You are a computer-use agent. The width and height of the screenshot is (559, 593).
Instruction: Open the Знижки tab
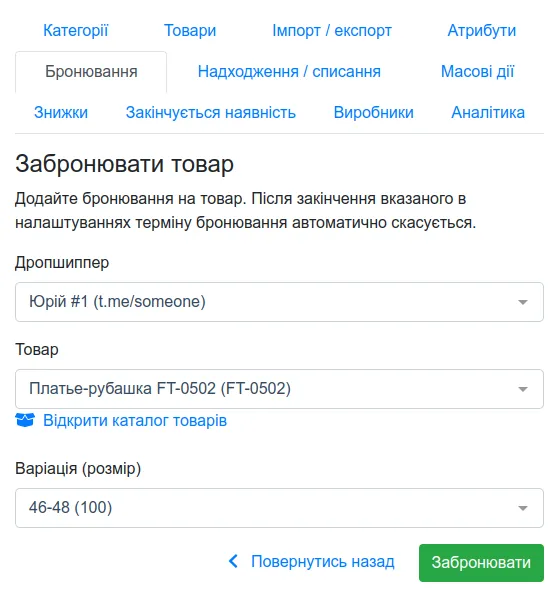point(61,113)
